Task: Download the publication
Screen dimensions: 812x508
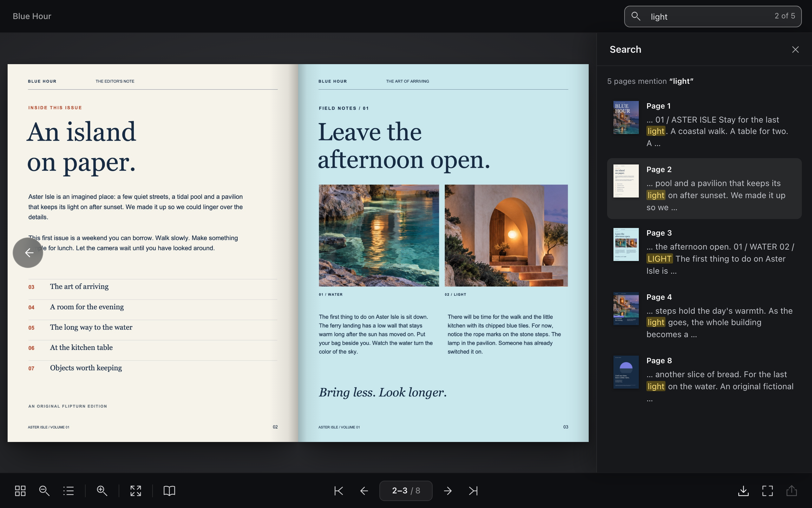Action: [743, 491]
